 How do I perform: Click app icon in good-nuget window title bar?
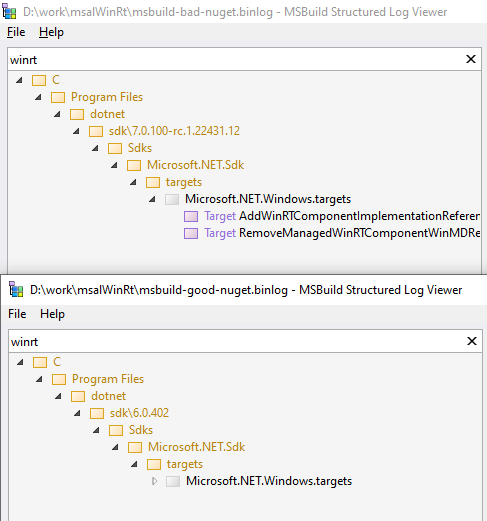16,289
